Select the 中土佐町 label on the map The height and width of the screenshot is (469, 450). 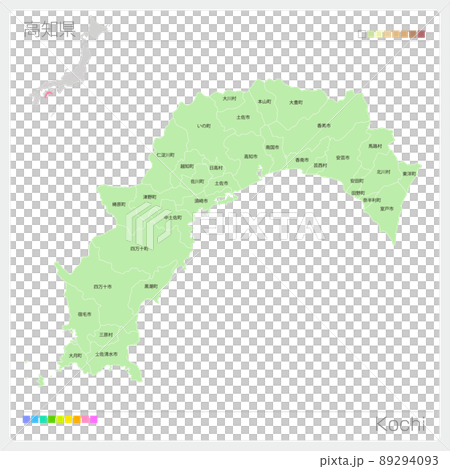(173, 218)
